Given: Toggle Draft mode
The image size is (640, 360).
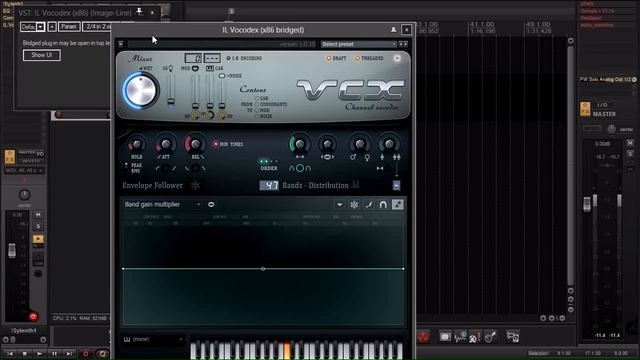Looking at the screenshot, I should point(336,58).
